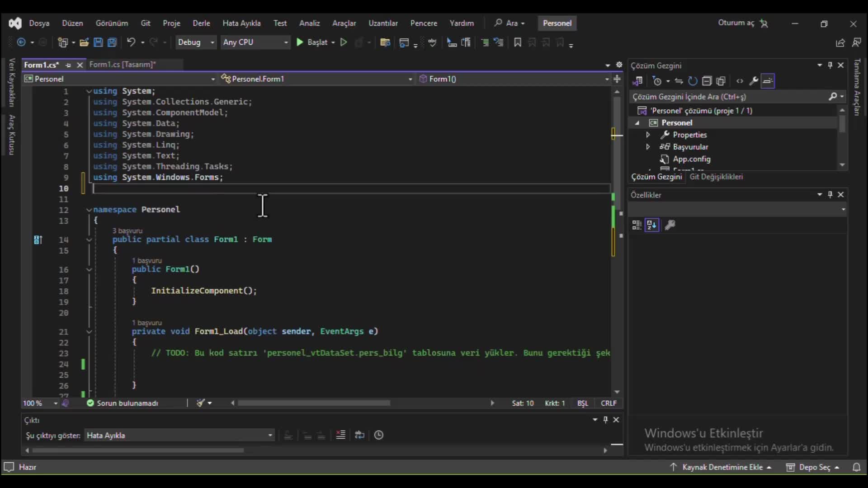The height and width of the screenshot is (488, 868).
Task: Click sync with active document icon
Action: (x=679, y=81)
